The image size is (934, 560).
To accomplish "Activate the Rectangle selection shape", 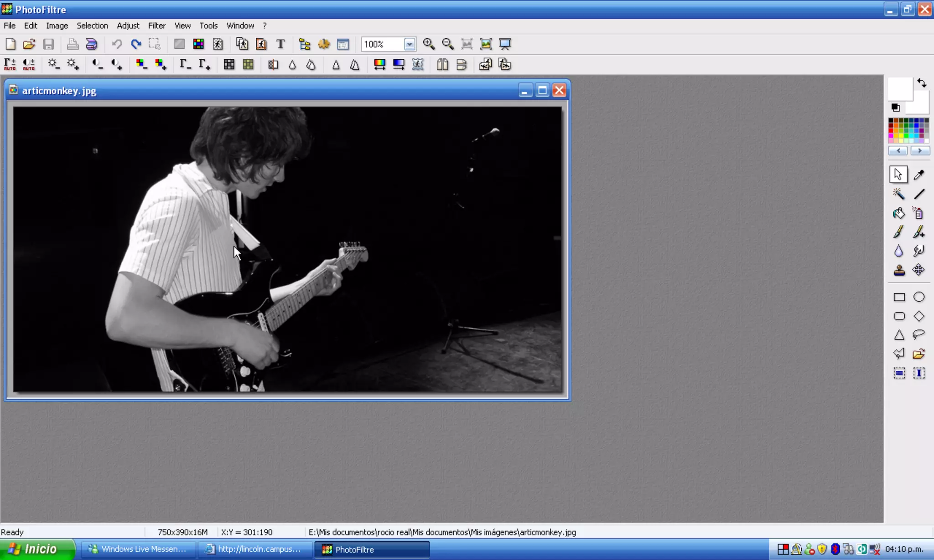I will point(898,297).
